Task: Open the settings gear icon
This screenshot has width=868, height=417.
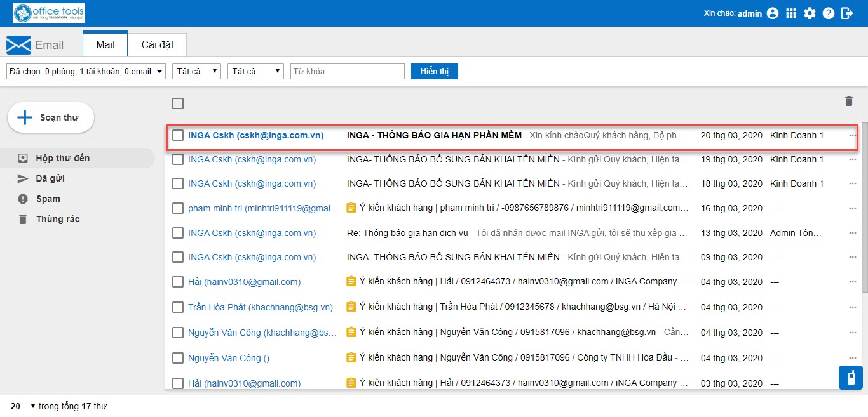Action: pos(810,13)
